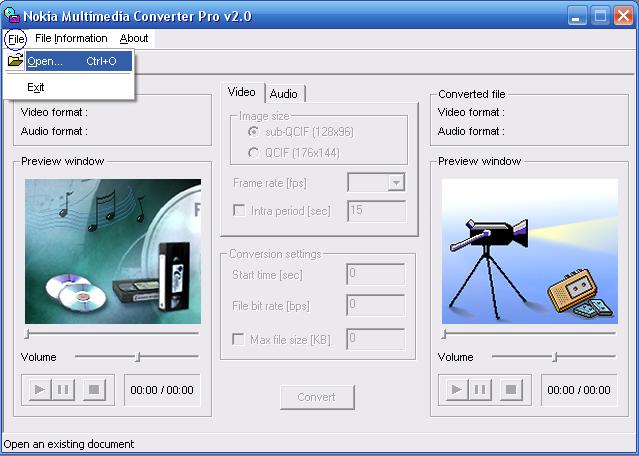Click the Nokia app icon in title bar

coord(11,15)
